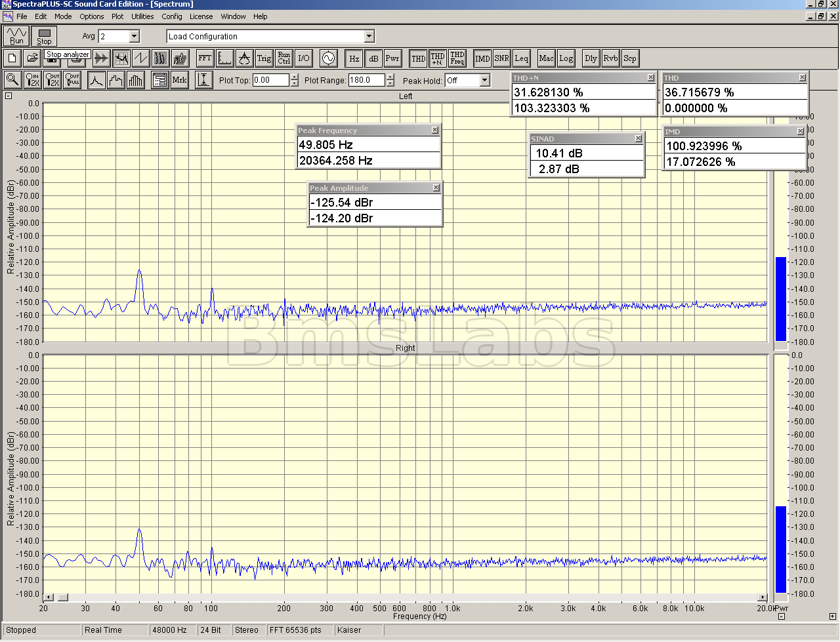
Task: Open the 3-D surface view icon
Action: pyautogui.click(x=180, y=58)
